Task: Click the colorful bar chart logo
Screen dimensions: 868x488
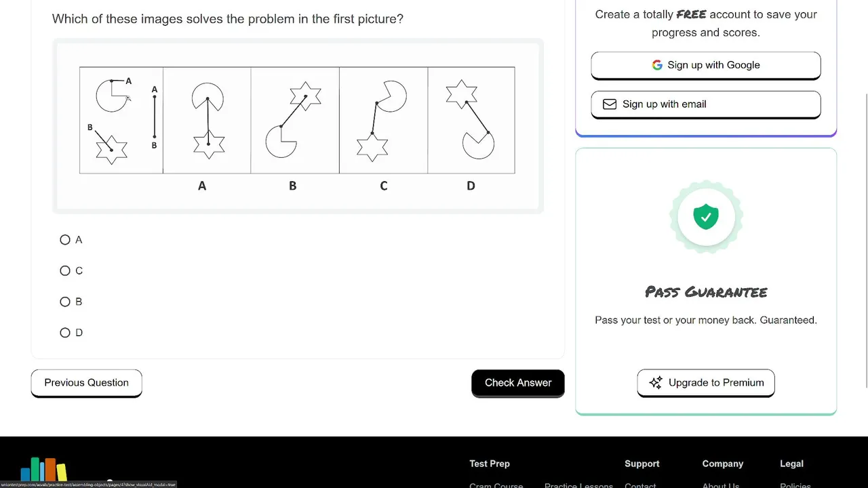Action: pos(44,470)
